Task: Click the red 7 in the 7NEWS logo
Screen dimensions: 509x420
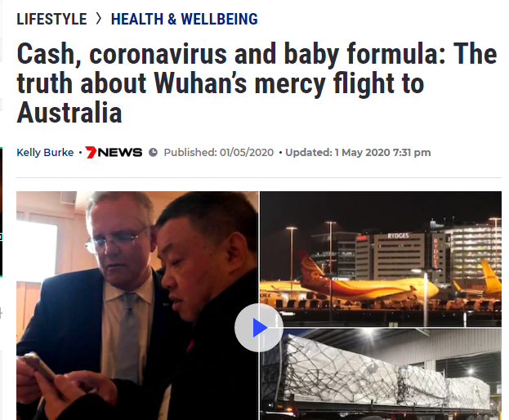Action: coord(92,152)
